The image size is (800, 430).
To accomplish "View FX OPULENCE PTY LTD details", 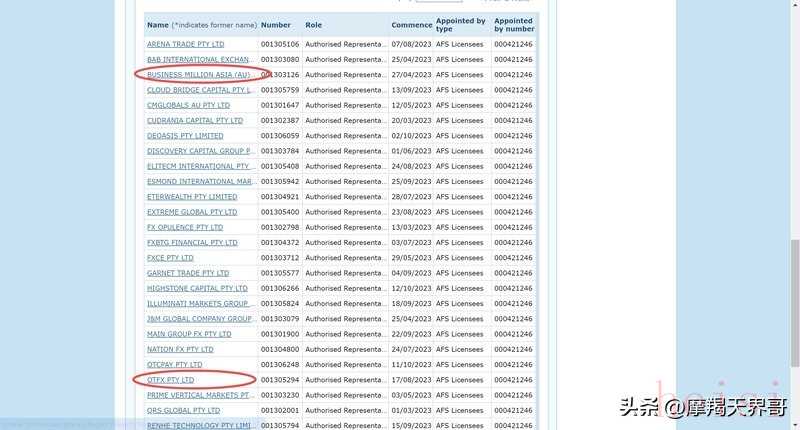I will tap(185, 227).
